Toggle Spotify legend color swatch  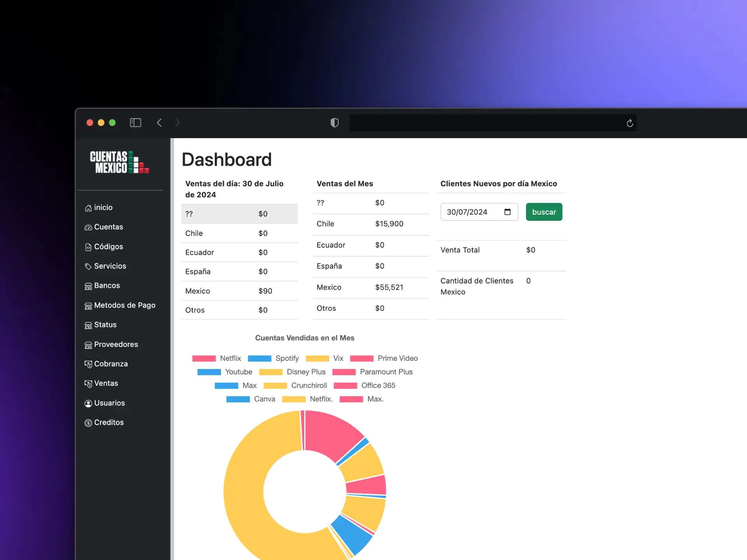(x=260, y=359)
